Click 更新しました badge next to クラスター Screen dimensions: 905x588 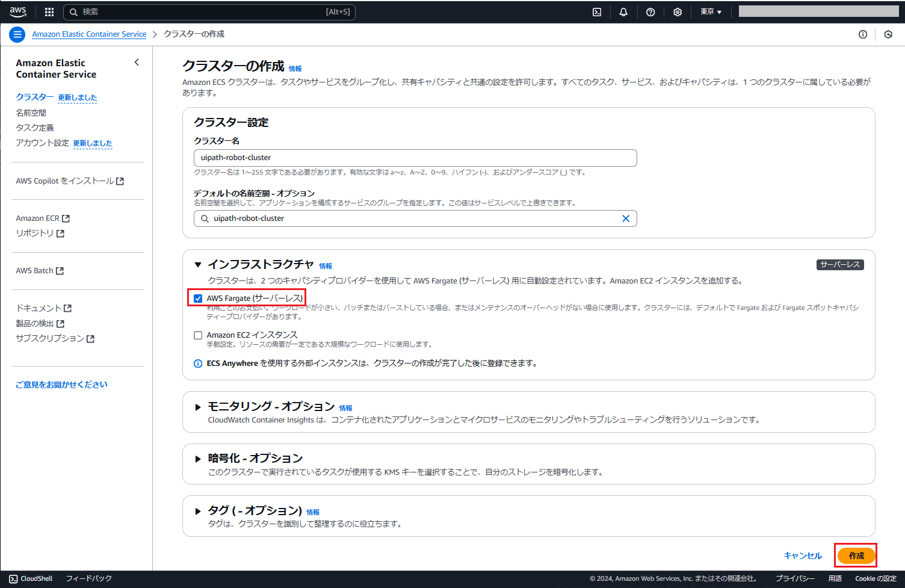[77, 97]
